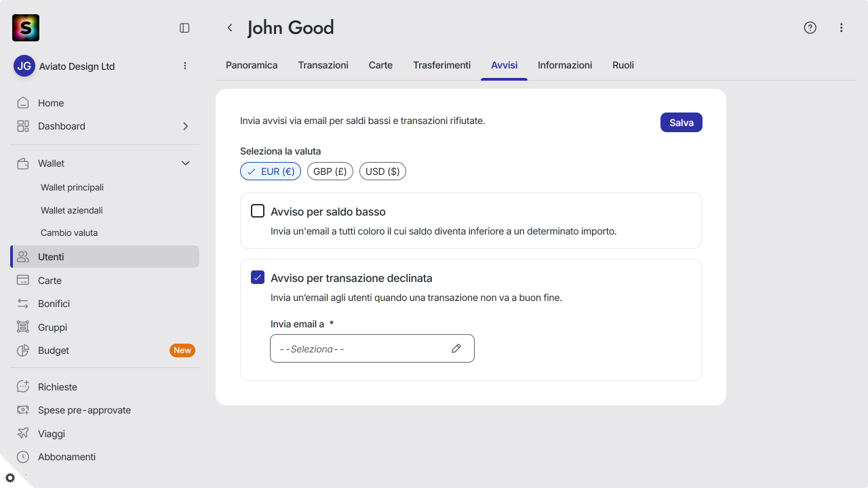Click the Spese pre-approvate money icon

point(23,410)
